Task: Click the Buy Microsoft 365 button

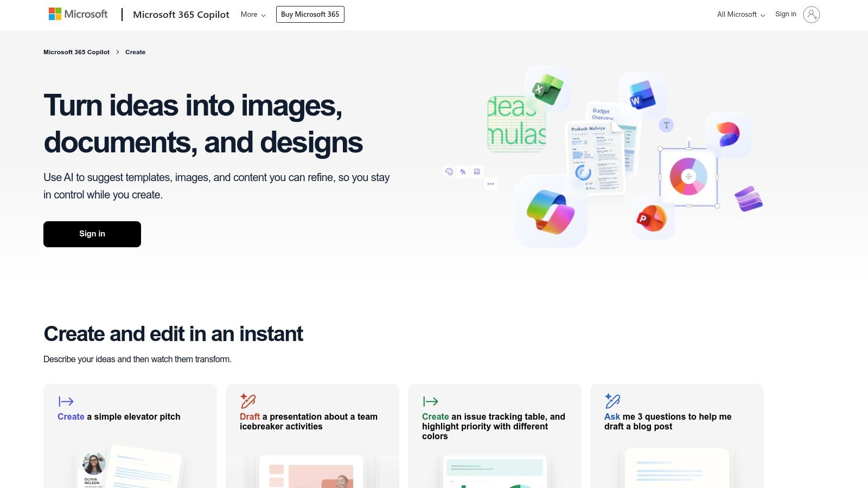Action: coord(310,15)
